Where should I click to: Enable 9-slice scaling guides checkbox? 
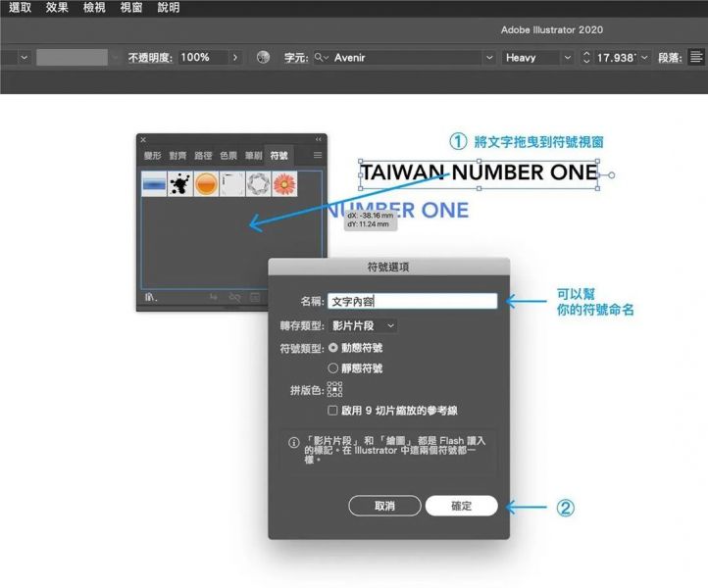click(x=333, y=411)
